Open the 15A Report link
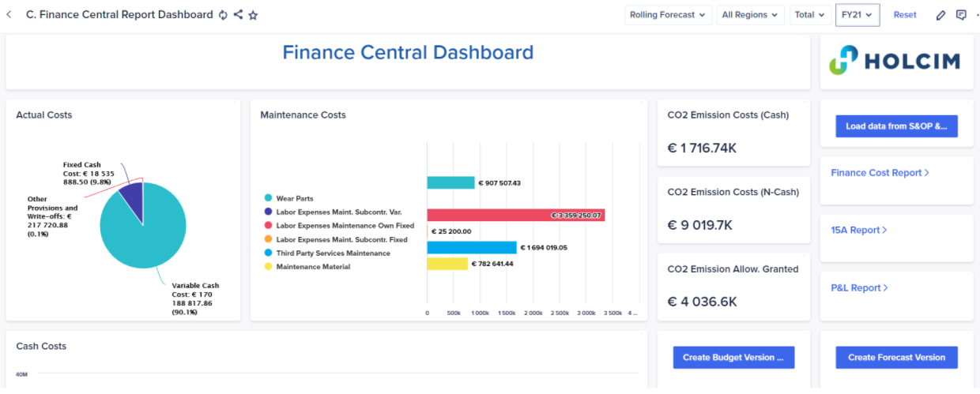980x394 pixels. (x=858, y=231)
